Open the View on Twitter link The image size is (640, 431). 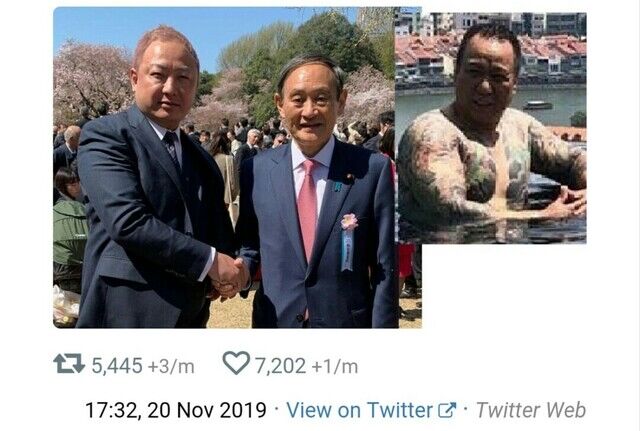[359, 410]
